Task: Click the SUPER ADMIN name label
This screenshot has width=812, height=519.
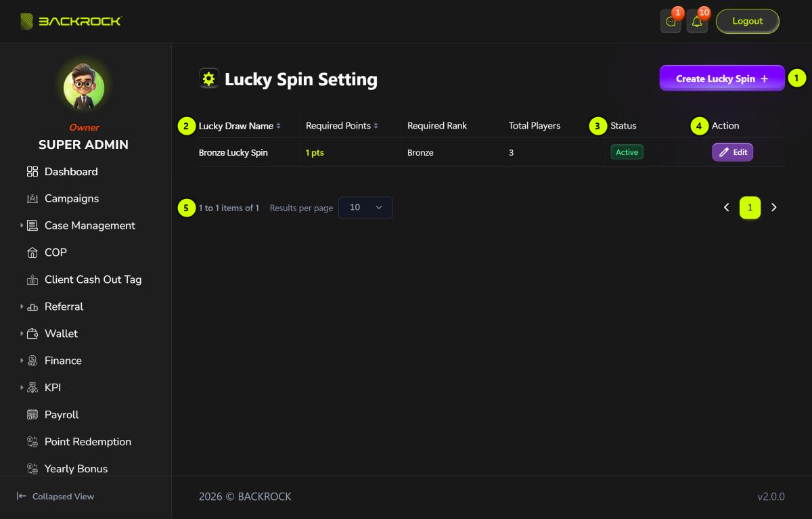Action: coord(83,145)
